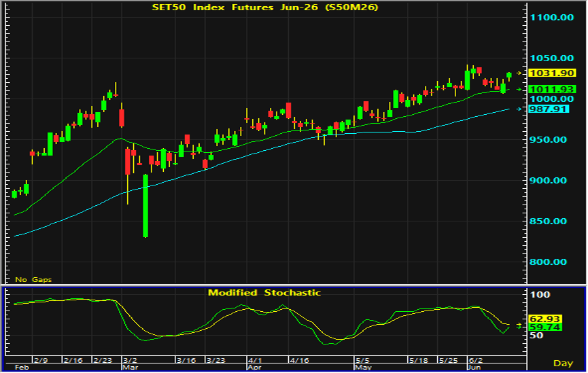Click the Feb month label
Viewport: 588px width, 373px height.
coord(21,368)
